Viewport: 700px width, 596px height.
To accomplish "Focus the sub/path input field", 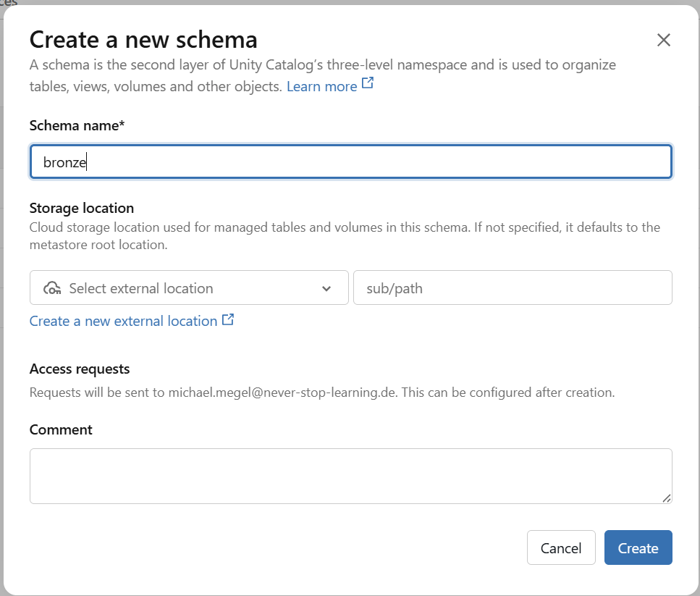I will coord(513,288).
